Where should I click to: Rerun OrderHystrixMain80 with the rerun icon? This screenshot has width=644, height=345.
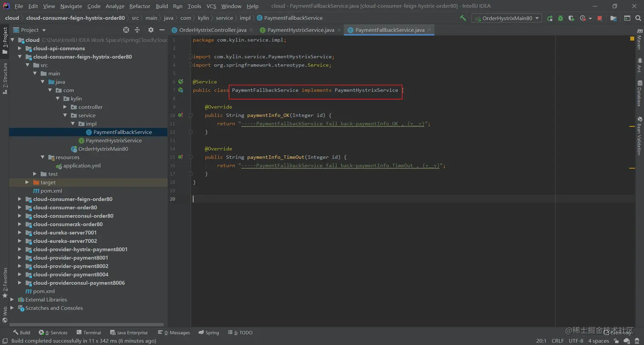coord(550,18)
